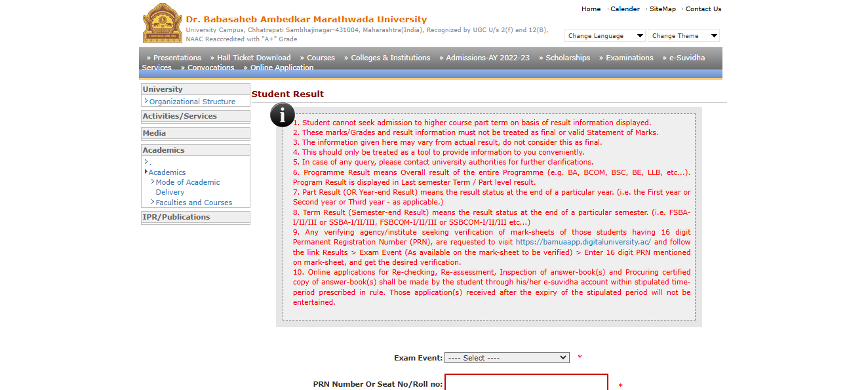The height and width of the screenshot is (390, 868).
Task: Click the information 'i' icon beside instructions
Action: 282,115
